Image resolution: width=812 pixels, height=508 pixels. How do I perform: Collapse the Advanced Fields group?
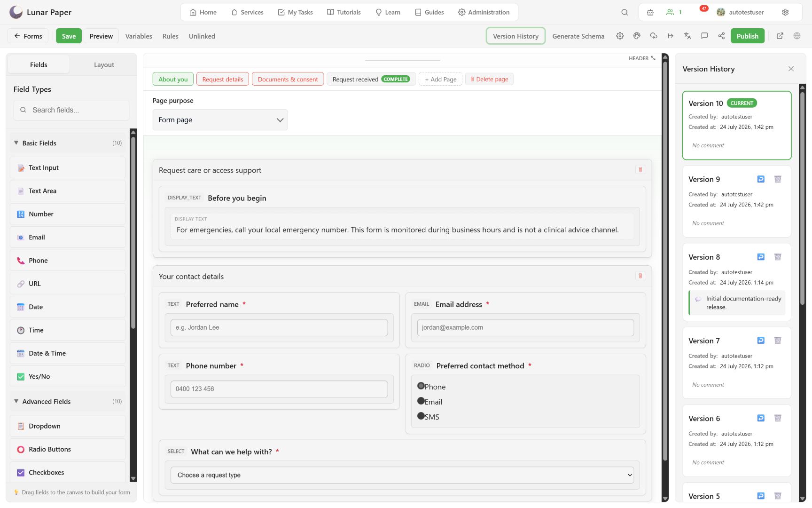point(68,401)
